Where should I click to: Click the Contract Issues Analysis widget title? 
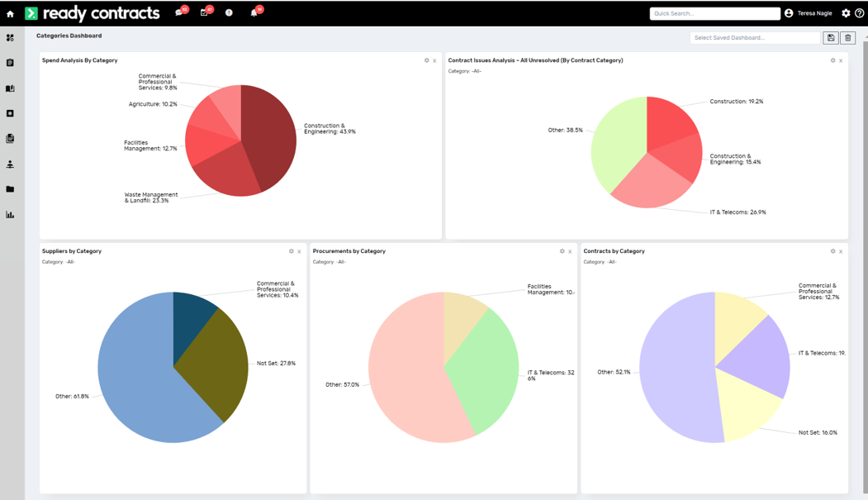click(535, 60)
